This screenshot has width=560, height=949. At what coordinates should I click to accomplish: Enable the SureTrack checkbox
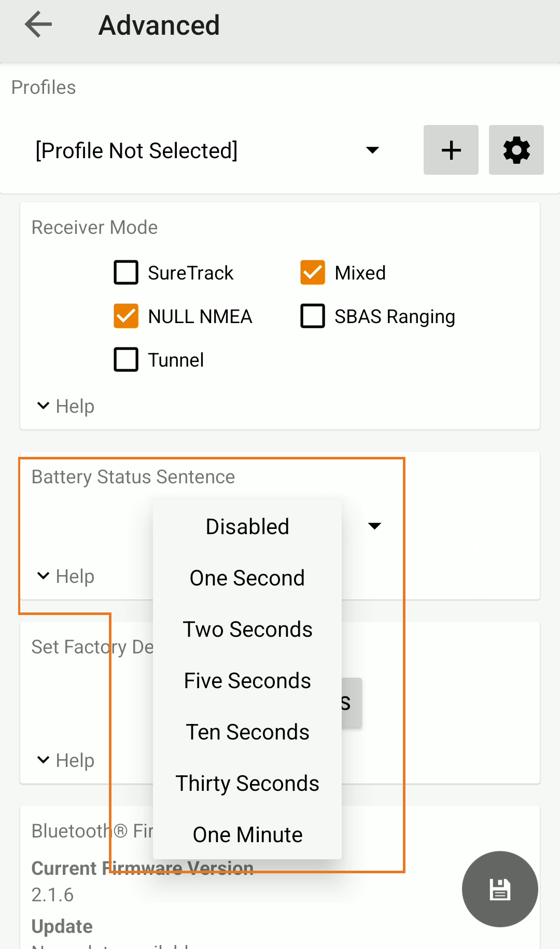coord(126,273)
